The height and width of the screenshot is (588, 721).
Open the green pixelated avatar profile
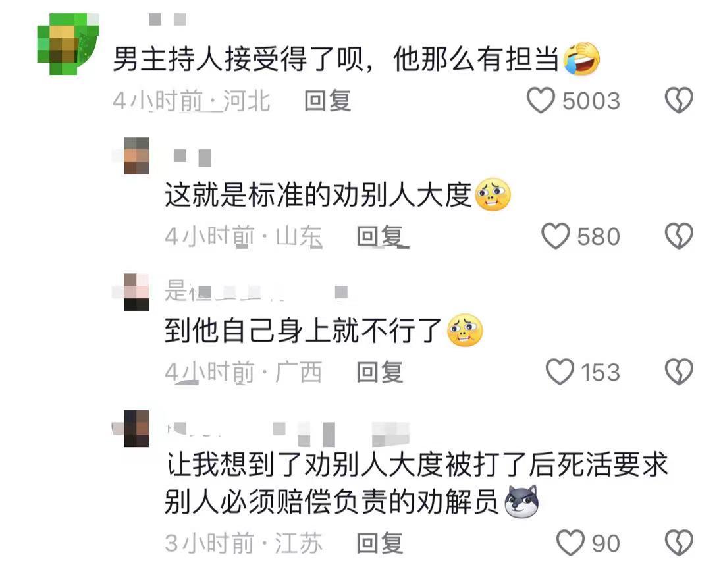tap(68, 43)
